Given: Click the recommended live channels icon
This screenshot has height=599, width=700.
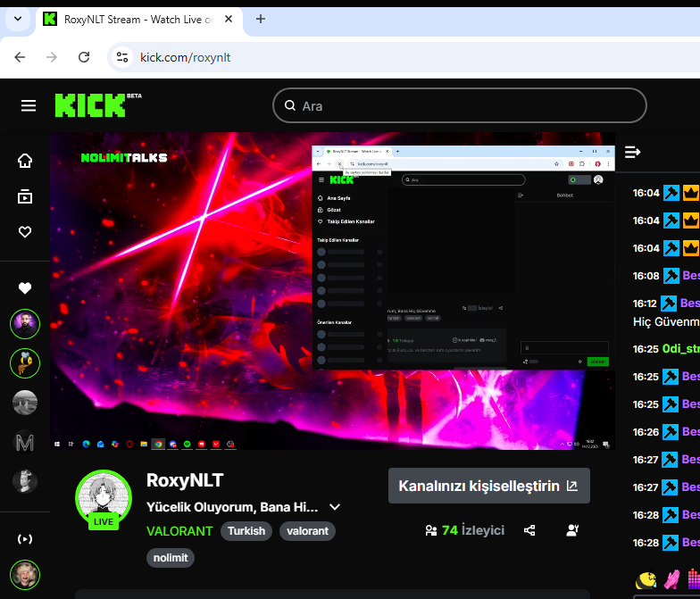Looking at the screenshot, I should pos(25,539).
